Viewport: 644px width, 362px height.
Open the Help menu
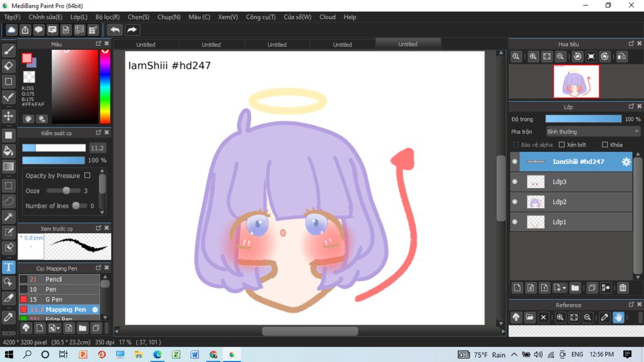coord(350,17)
